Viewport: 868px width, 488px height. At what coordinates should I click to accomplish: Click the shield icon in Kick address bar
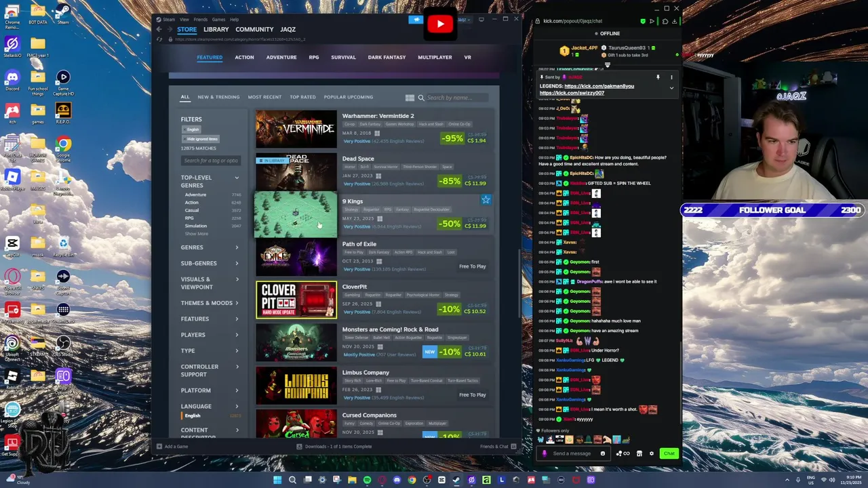[x=643, y=21]
